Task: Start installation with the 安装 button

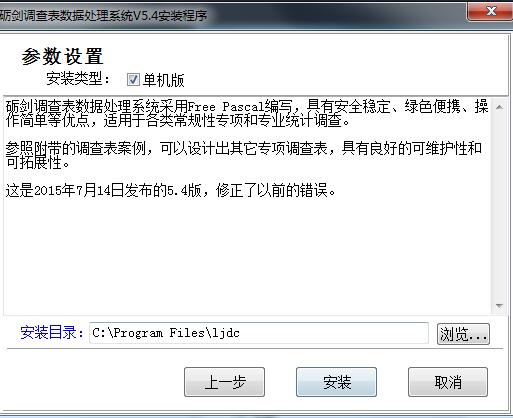Action: pos(336,382)
